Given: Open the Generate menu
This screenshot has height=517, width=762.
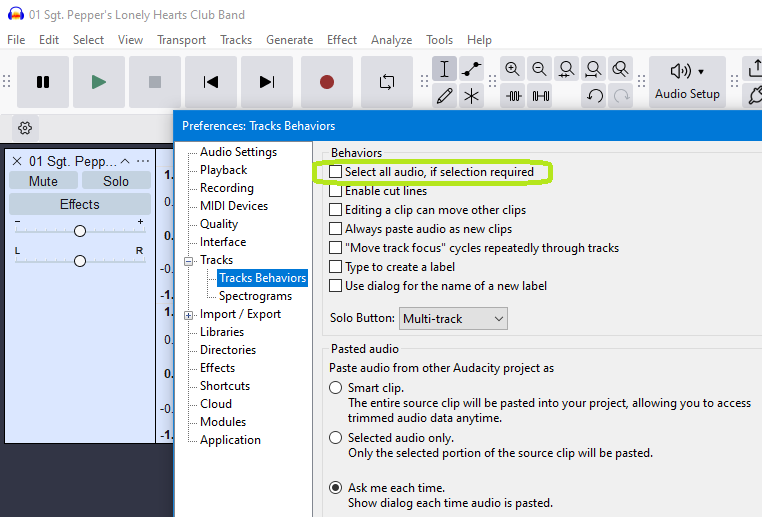Looking at the screenshot, I should (289, 40).
